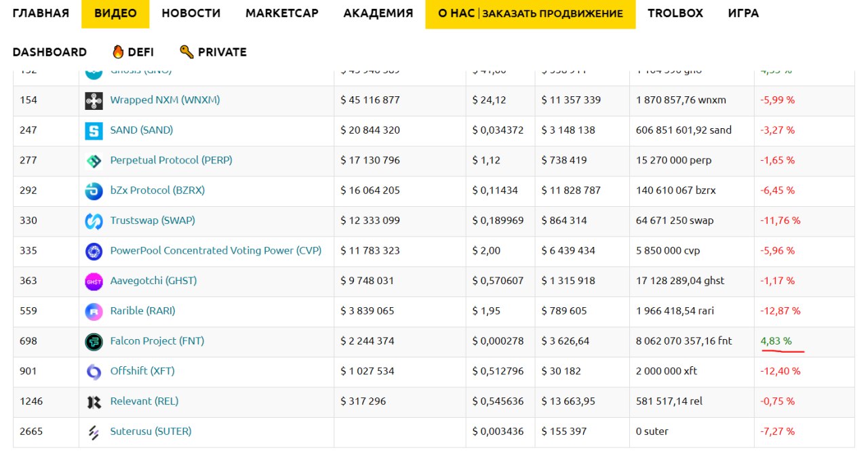This screenshot has height=472, width=868.
Task: Click the Perpetual Protocol logo icon
Action: pos(94,161)
